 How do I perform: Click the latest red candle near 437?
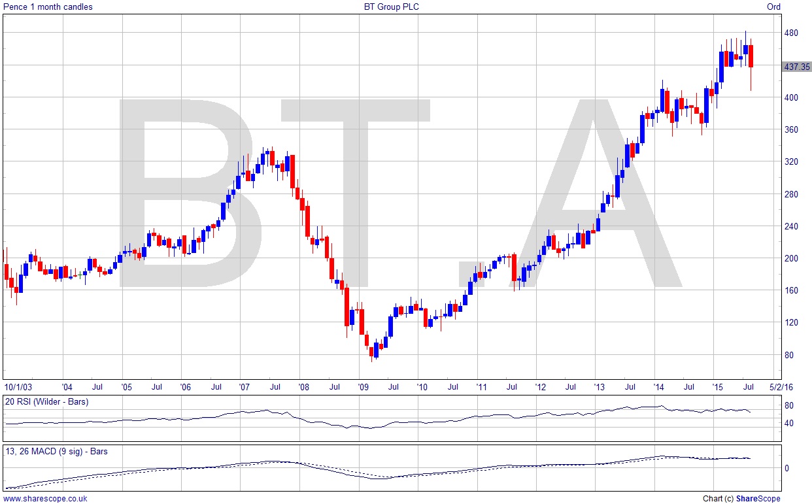751,56
